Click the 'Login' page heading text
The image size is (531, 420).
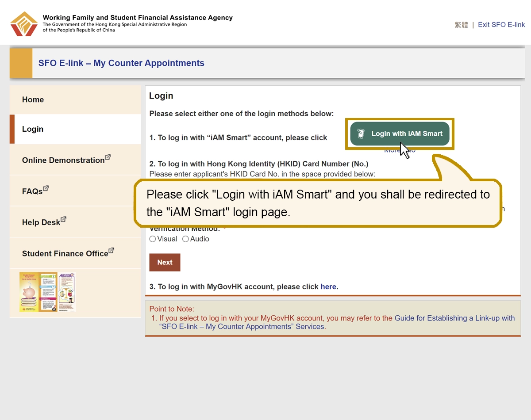(161, 96)
